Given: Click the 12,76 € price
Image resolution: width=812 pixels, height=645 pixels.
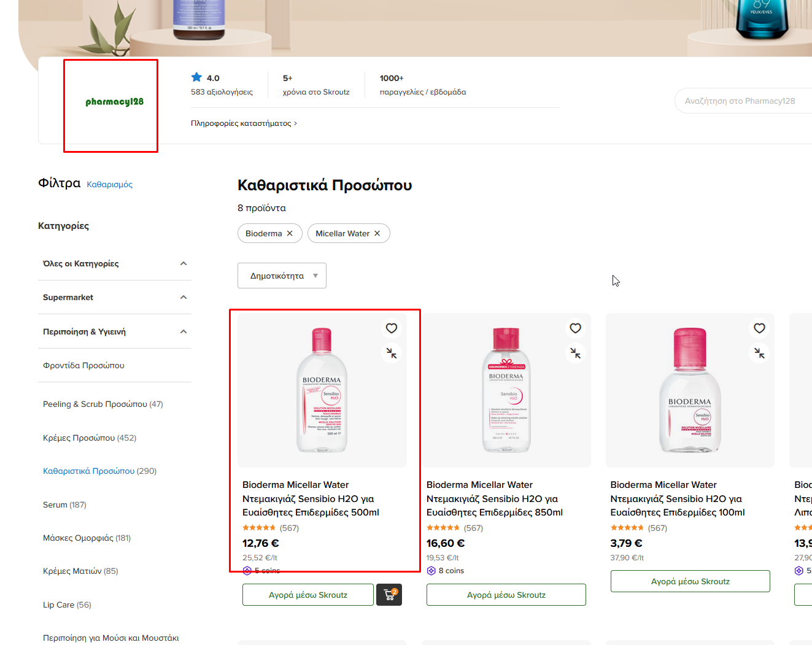Looking at the screenshot, I should coord(261,543).
